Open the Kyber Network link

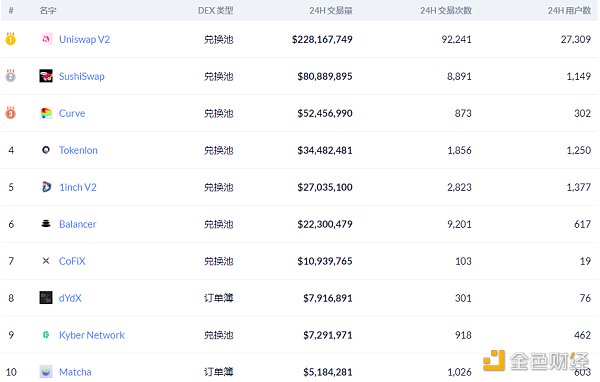(x=92, y=335)
